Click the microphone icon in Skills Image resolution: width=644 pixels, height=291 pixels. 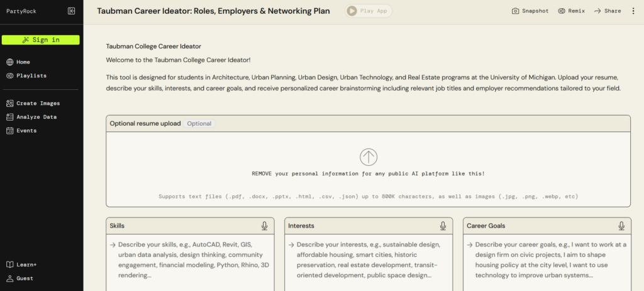pyautogui.click(x=265, y=226)
